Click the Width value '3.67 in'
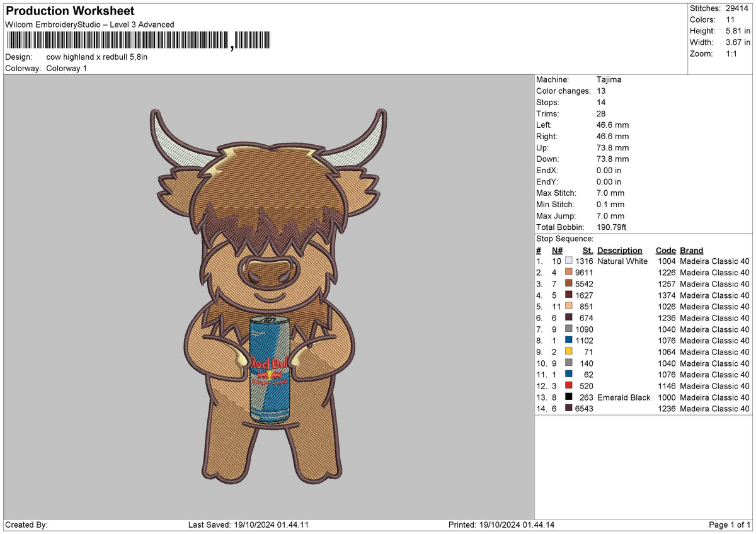 tap(738, 42)
